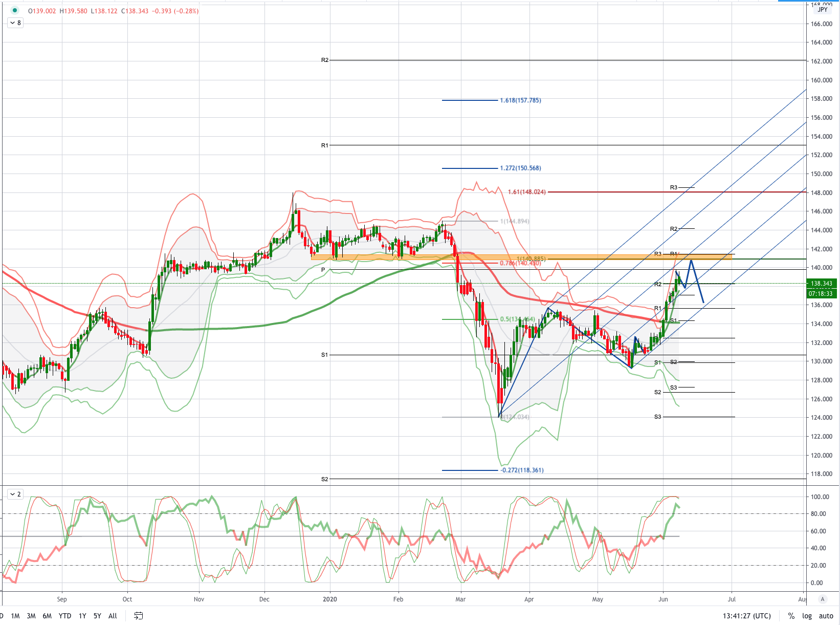Click the 100.00 oscillator axis label

[x=820, y=497]
